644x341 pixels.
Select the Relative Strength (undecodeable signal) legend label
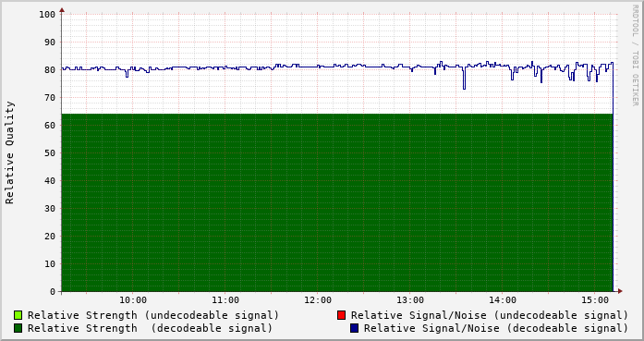pyautogui.click(x=153, y=315)
